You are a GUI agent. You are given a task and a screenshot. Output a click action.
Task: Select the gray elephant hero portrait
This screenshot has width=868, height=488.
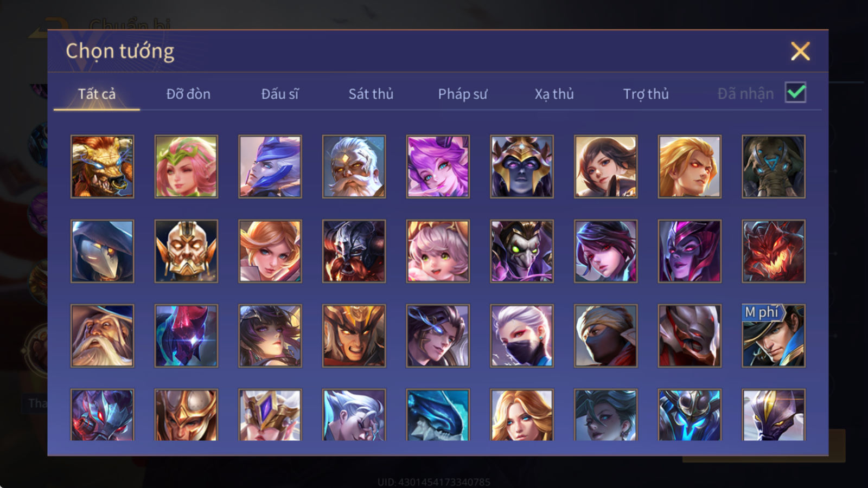tap(774, 166)
